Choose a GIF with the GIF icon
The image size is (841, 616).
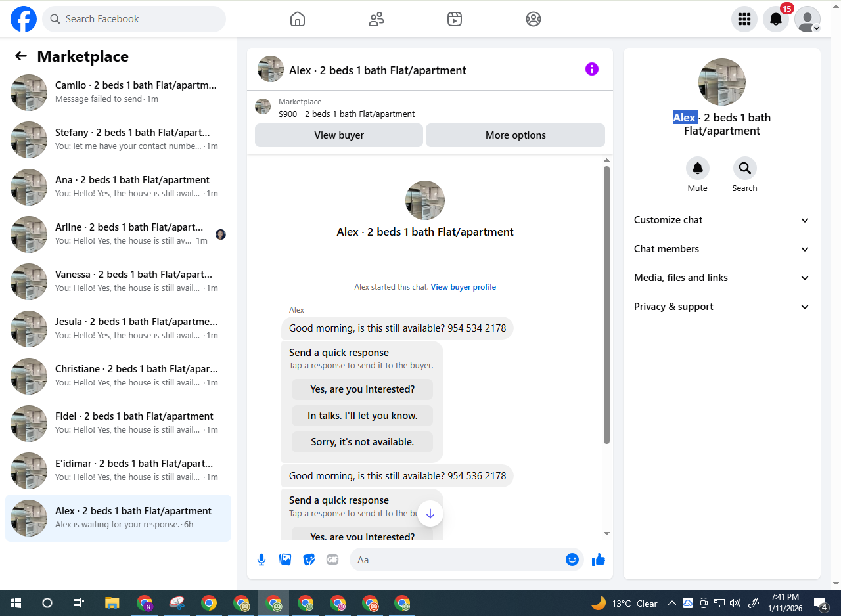332,560
